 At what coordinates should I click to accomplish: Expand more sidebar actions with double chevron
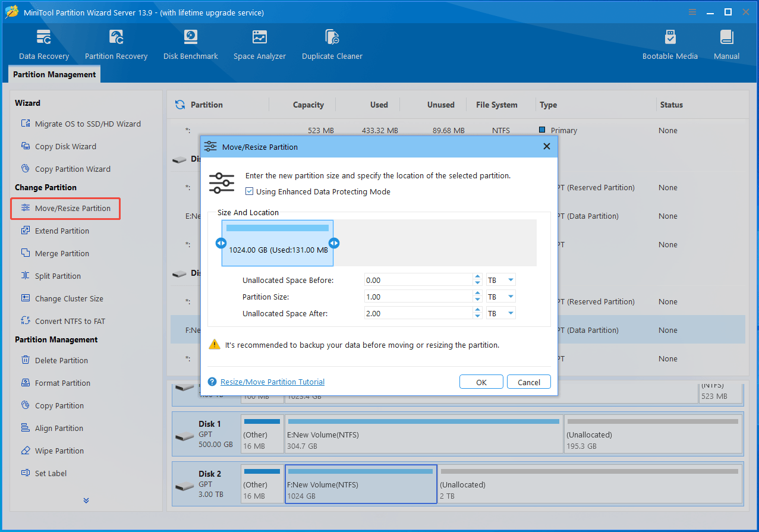pyautogui.click(x=86, y=500)
